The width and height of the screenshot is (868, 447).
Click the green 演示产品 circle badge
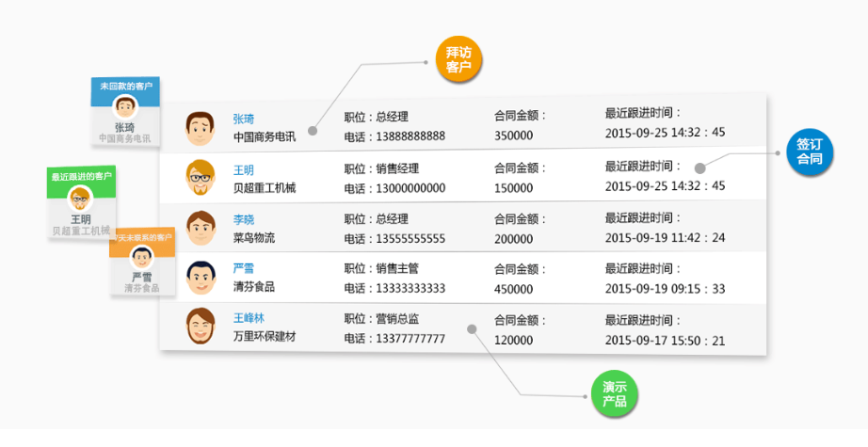pos(615,394)
